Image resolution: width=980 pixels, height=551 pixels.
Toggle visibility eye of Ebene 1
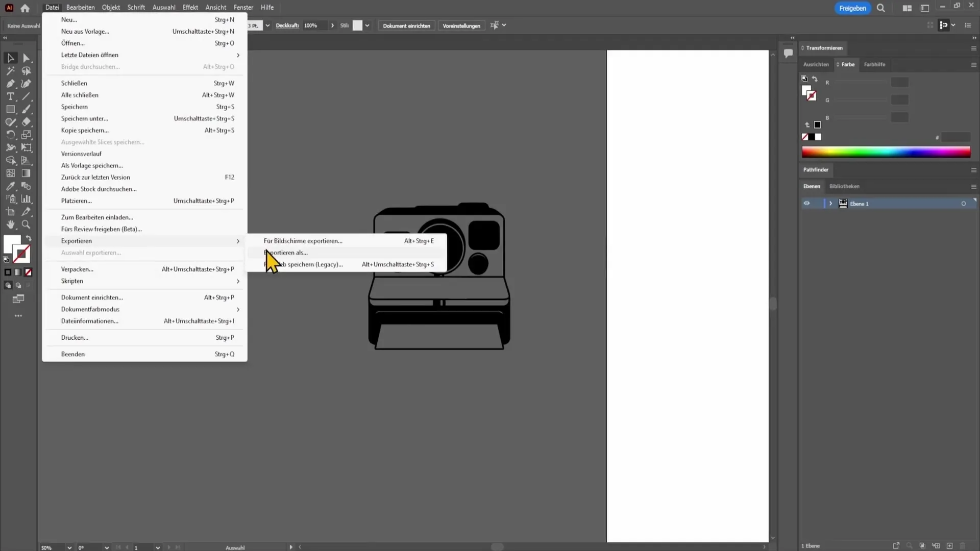(806, 204)
